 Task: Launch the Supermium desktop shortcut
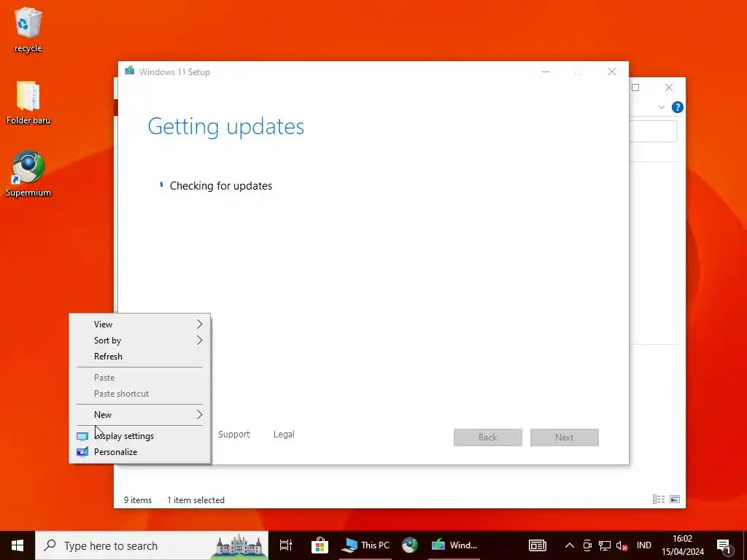(28, 174)
